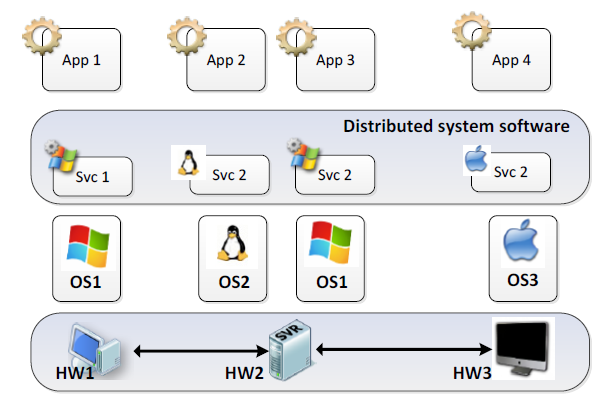Select the "OS1" label under App 3's column

332,282
